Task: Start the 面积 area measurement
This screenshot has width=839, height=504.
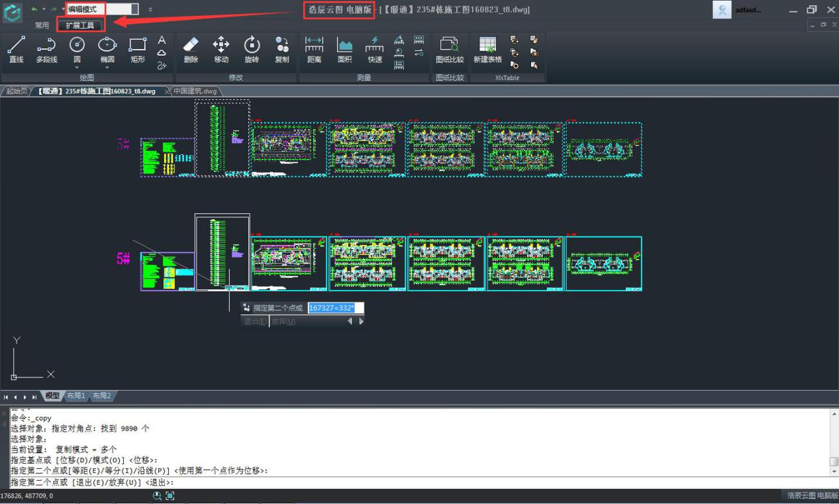Action: [x=344, y=50]
